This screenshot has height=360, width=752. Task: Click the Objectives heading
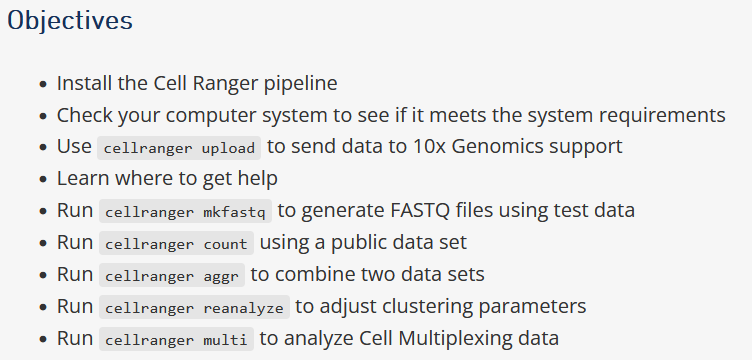[x=70, y=21]
